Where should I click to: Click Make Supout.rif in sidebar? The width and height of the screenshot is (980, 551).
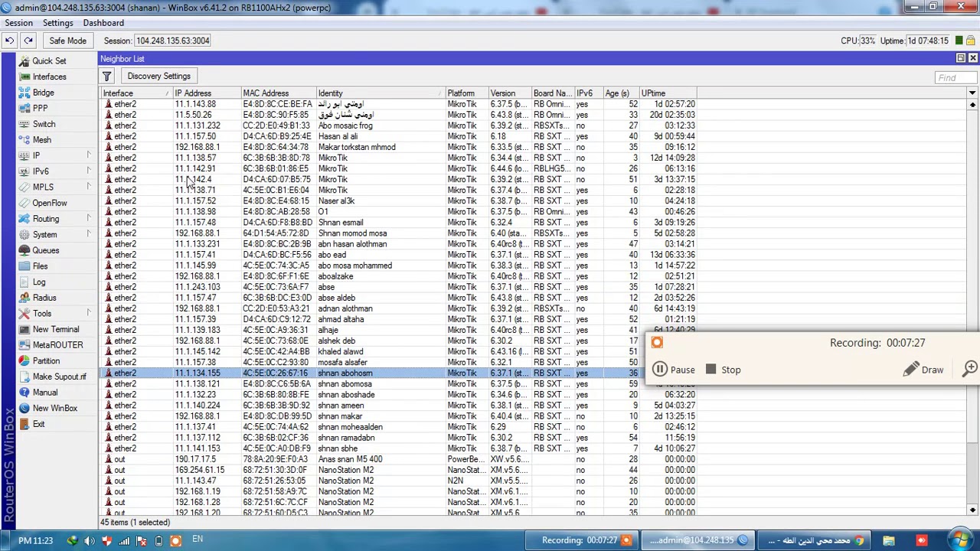click(x=59, y=377)
